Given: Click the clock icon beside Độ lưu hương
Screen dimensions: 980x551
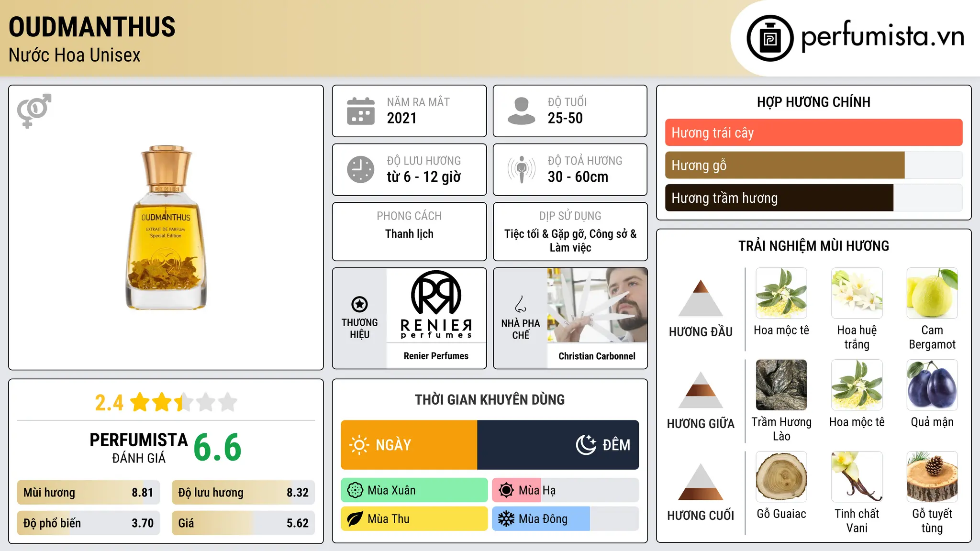Looking at the screenshot, I should pyautogui.click(x=361, y=169).
